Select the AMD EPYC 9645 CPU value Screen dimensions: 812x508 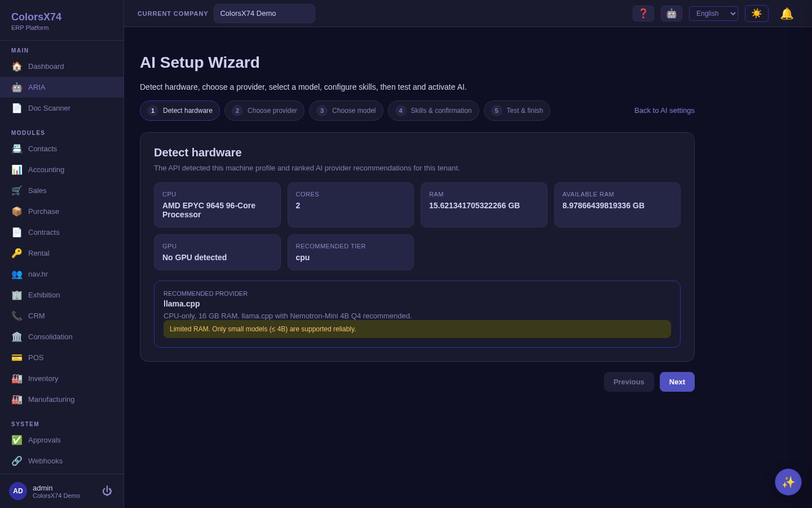coord(209,210)
